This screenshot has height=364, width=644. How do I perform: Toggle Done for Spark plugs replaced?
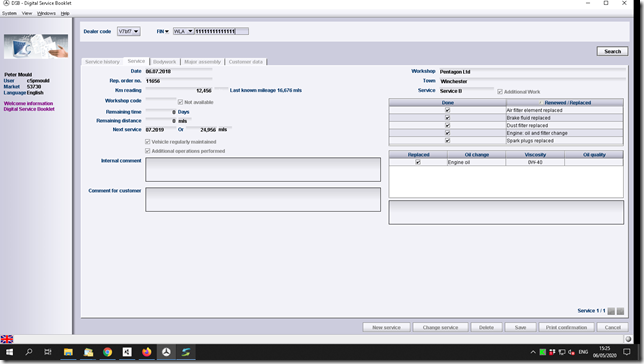pyautogui.click(x=448, y=141)
